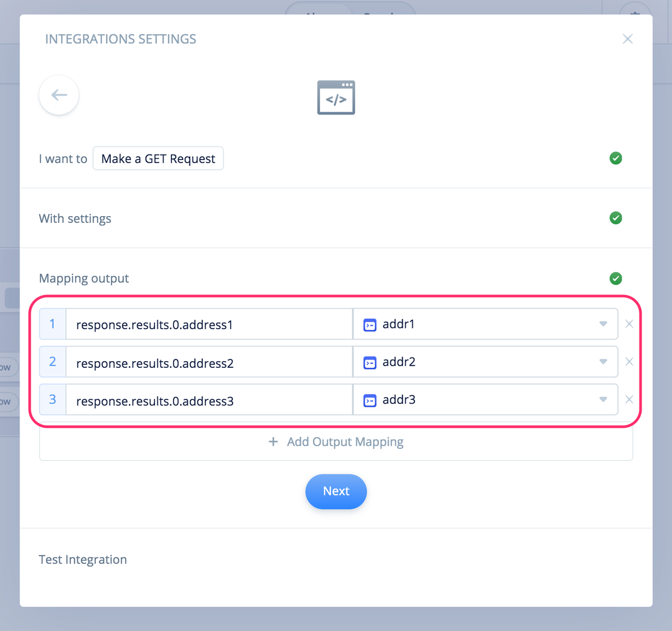Open the addr1 variable dropdown

[x=486, y=324]
